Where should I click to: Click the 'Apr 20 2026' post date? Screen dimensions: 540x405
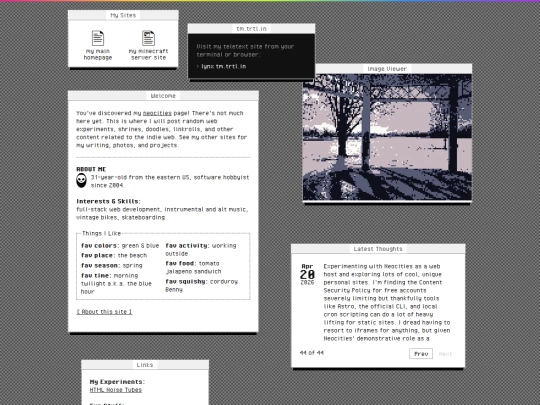(307, 274)
